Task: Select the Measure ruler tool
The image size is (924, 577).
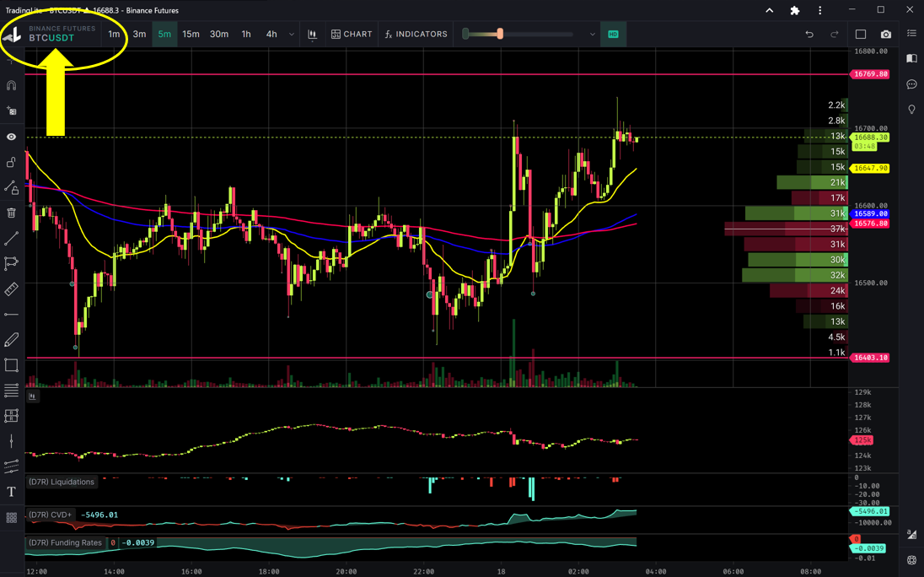Action: pyautogui.click(x=11, y=288)
